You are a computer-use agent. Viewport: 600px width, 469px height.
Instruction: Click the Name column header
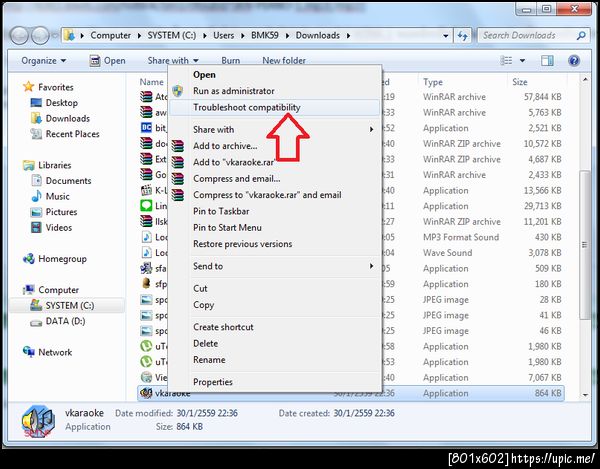pyautogui.click(x=152, y=82)
